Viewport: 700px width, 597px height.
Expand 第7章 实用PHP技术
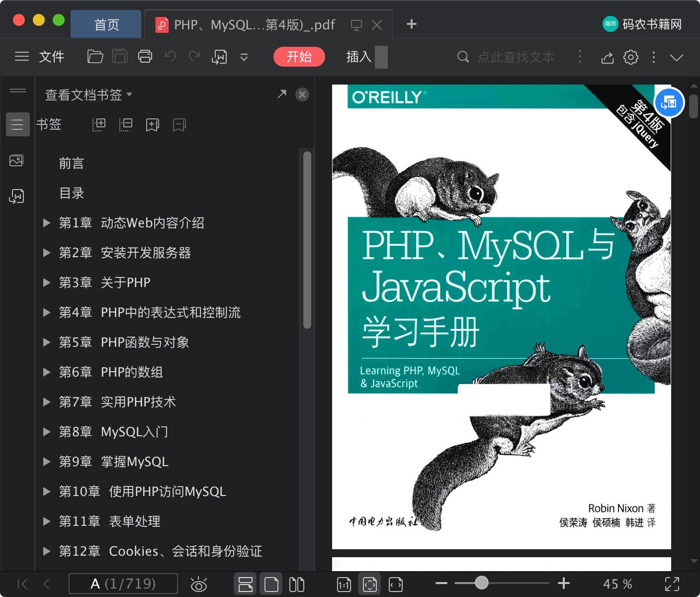[47, 402]
